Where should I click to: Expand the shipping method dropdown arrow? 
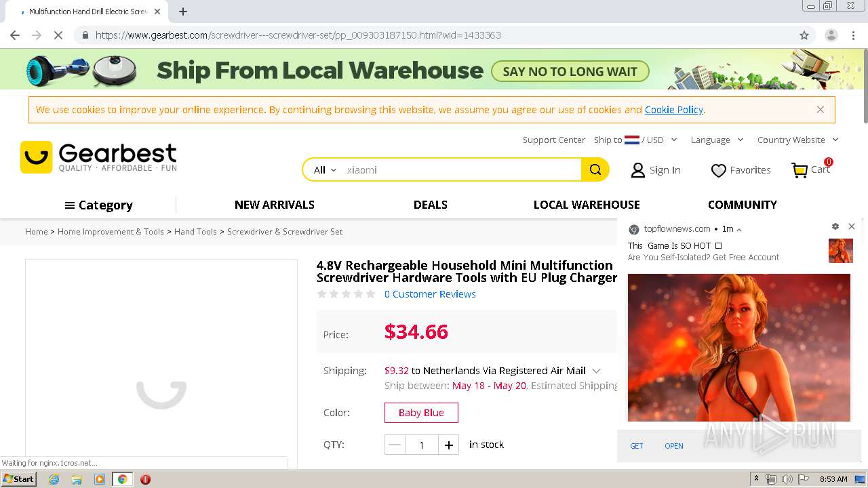pos(597,371)
